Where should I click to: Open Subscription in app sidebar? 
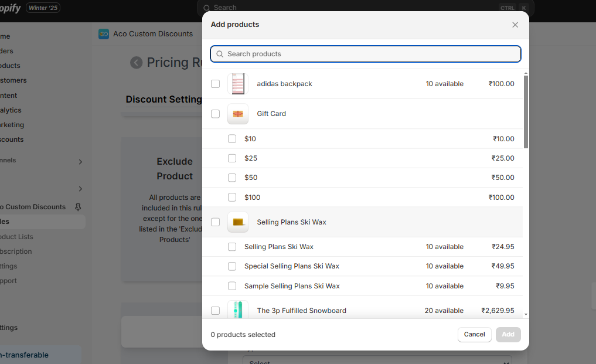16,251
